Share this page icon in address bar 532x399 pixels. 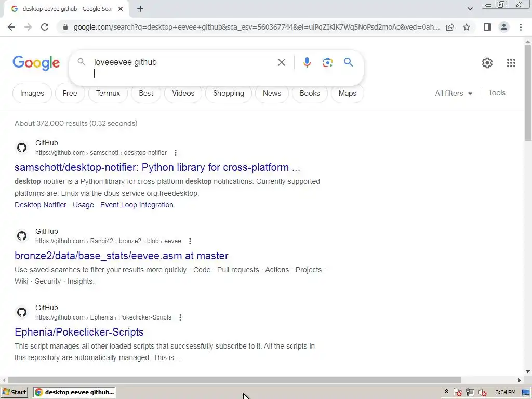[x=450, y=27]
